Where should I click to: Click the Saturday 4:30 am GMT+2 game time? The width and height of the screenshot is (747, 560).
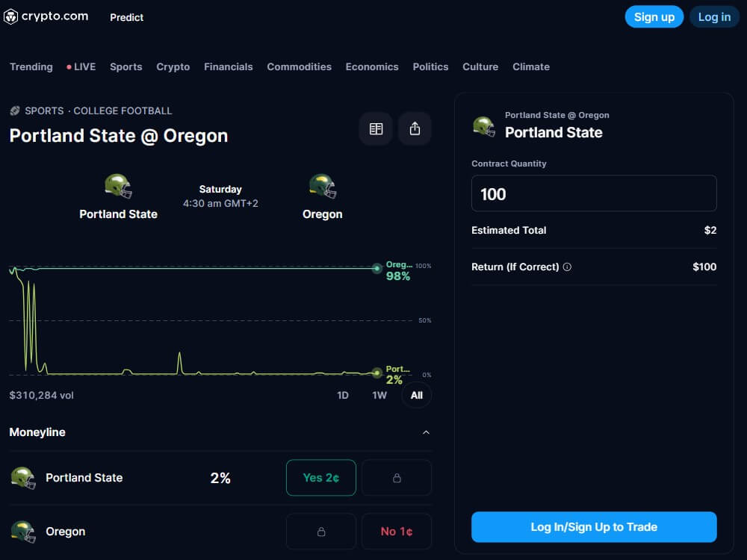tap(220, 196)
